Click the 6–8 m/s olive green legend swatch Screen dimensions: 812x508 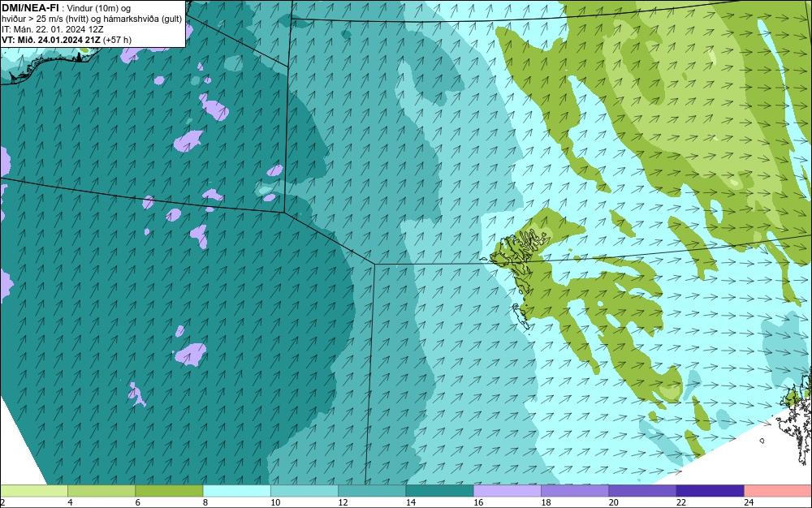pos(170,491)
